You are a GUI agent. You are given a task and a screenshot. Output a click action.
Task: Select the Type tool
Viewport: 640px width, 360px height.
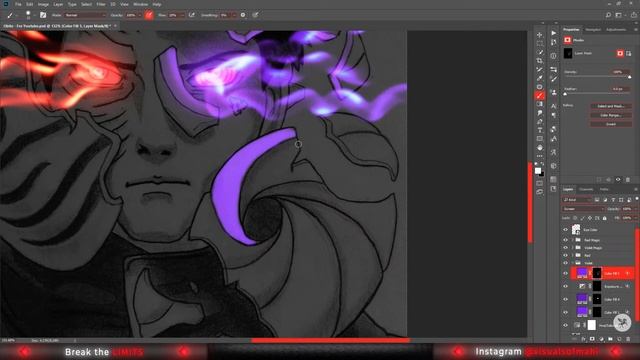click(540, 130)
